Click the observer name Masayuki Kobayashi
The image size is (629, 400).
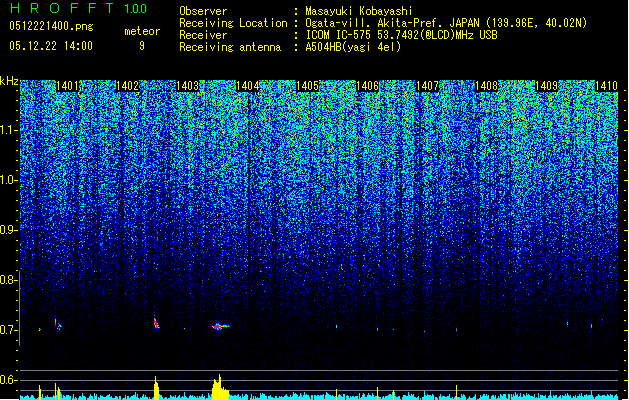click(x=359, y=11)
